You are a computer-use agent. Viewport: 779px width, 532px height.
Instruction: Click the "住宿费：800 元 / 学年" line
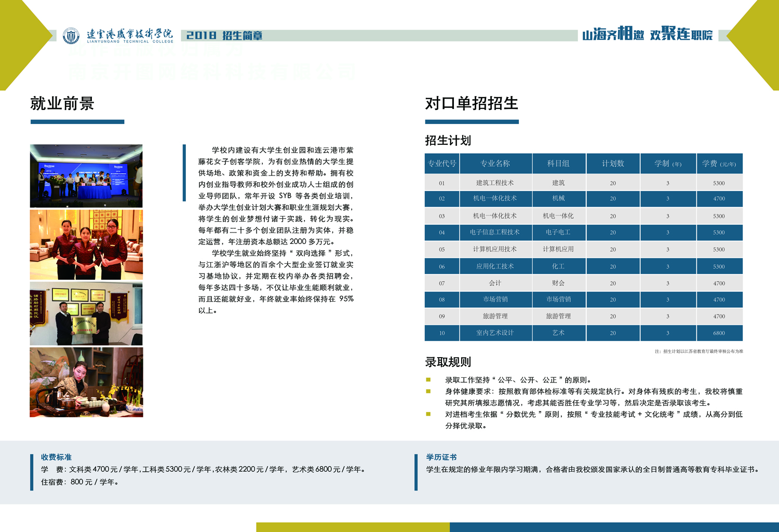pyautogui.click(x=81, y=482)
